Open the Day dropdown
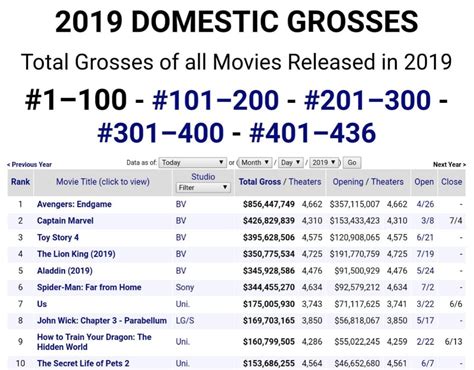Image resolution: width=474 pixels, height=370 pixels. (x=291, y=163)
